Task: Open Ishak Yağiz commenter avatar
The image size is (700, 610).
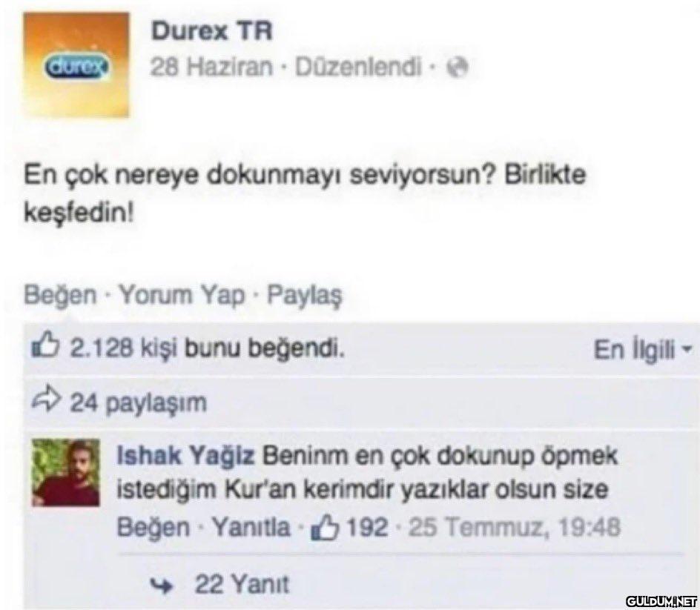Action: point(66,473)
